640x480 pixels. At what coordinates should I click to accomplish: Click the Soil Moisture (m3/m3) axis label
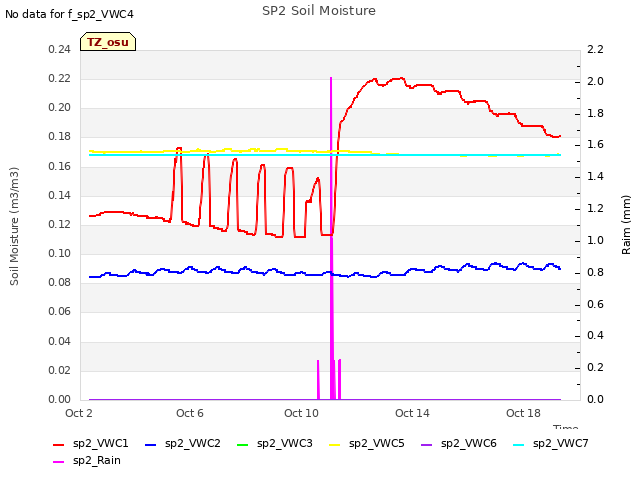(x=14, y=226)
